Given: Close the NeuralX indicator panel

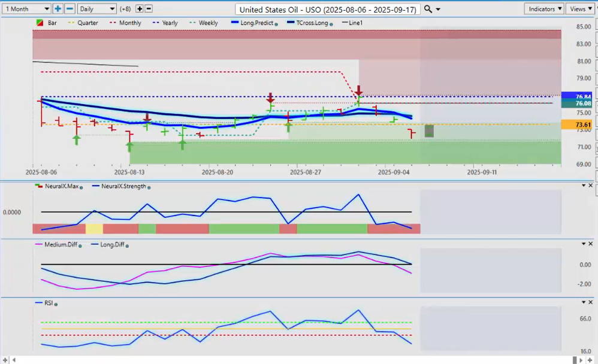Looking at the screenshot, I should coord(591,186).
